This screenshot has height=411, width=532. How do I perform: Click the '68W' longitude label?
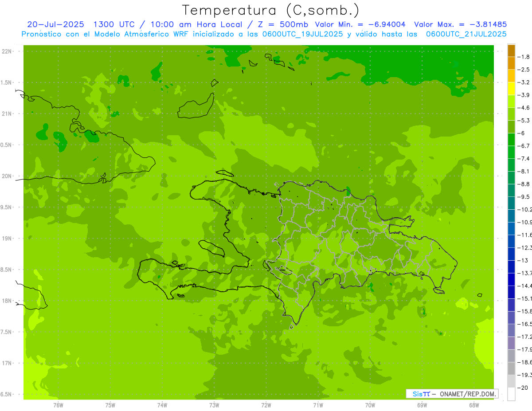tap(474, 405)
